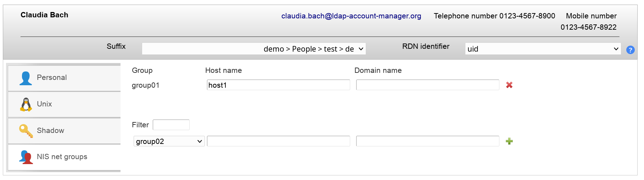Open the Suffix dropdown
644x180 pixels.
(254, 49)
